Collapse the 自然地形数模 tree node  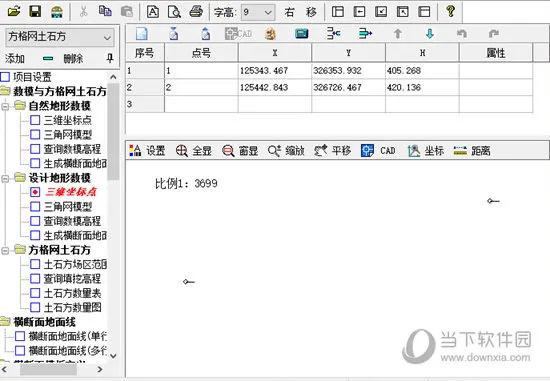tap(5, 106)
